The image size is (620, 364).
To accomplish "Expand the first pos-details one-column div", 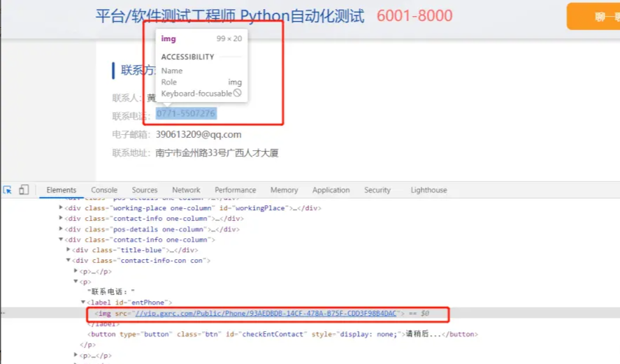I will [x=61, y=229].
